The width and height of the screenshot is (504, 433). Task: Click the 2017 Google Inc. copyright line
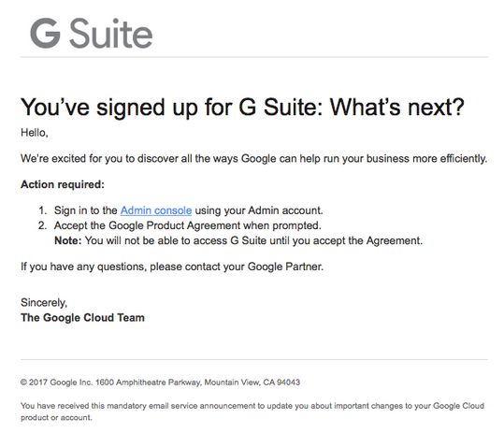tap(160, 382)
